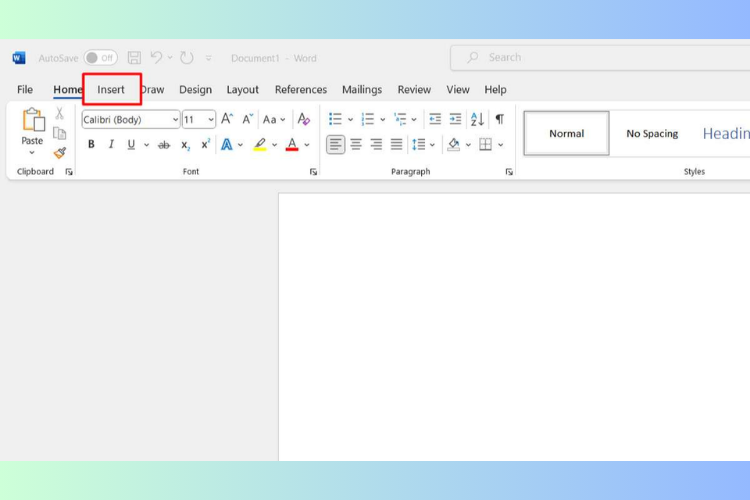Open the File menu

[x=25, y=89]
